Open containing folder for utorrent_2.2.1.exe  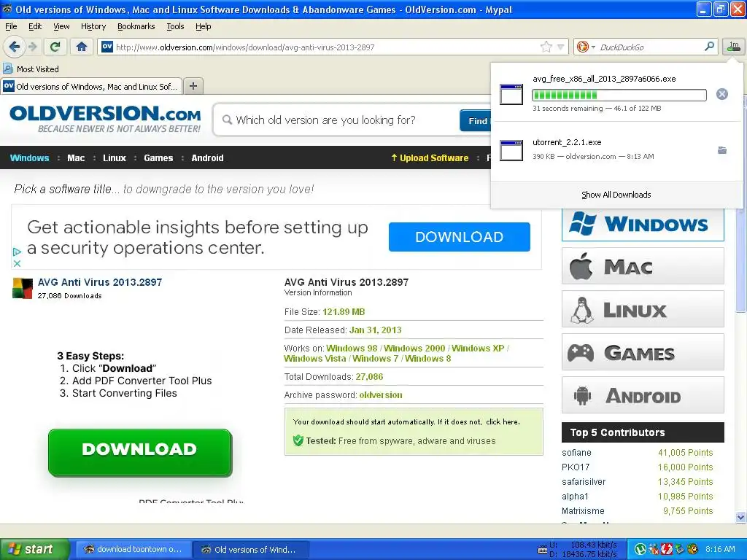[x=721, y=150]
